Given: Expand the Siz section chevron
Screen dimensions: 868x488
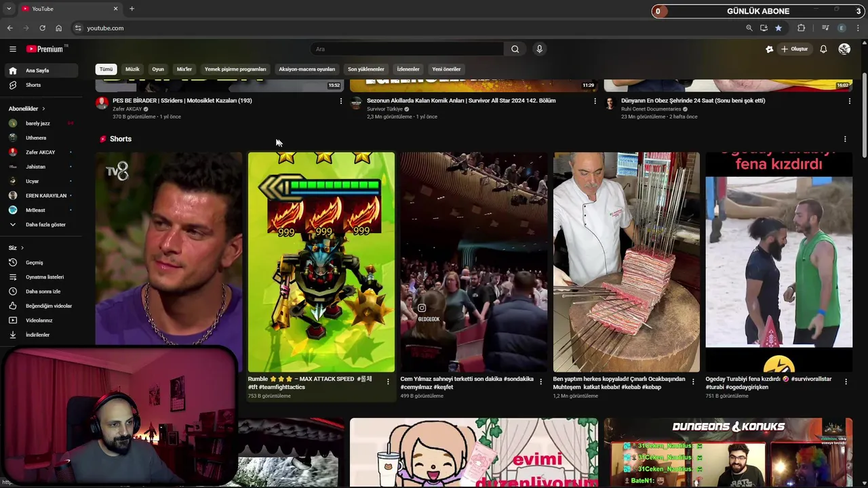Looking at the screenshot, I should click(22, 248).
